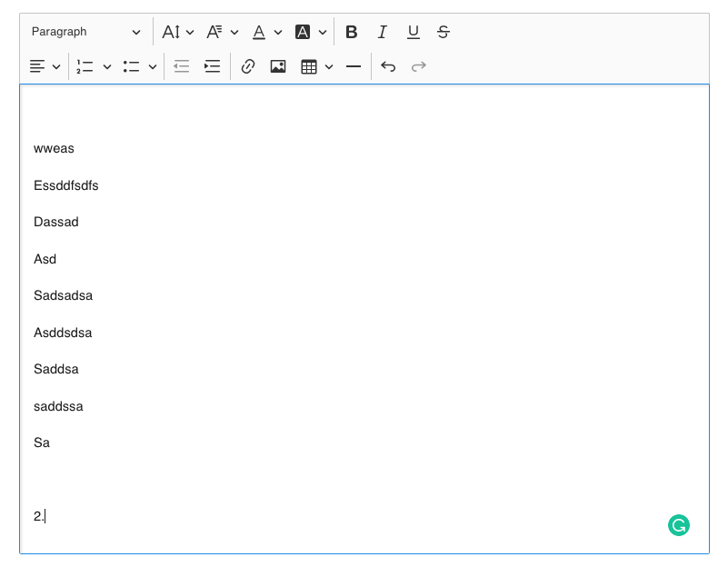The image size is (728, 577).
Task: Insert a table from the table icon
Action: tap(310, 65)
